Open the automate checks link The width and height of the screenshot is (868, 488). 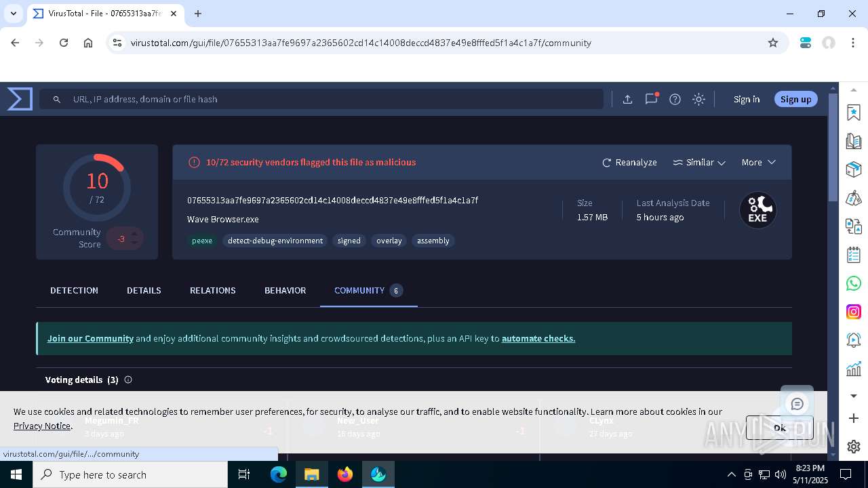coord(538,338)
